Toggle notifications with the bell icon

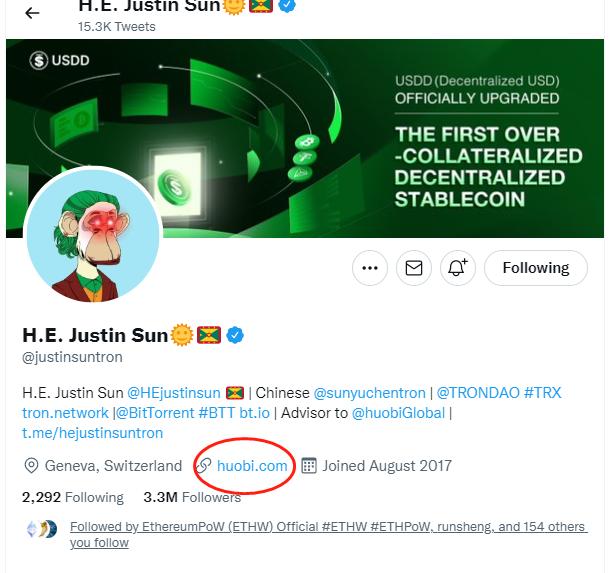(x=458, y=268)
